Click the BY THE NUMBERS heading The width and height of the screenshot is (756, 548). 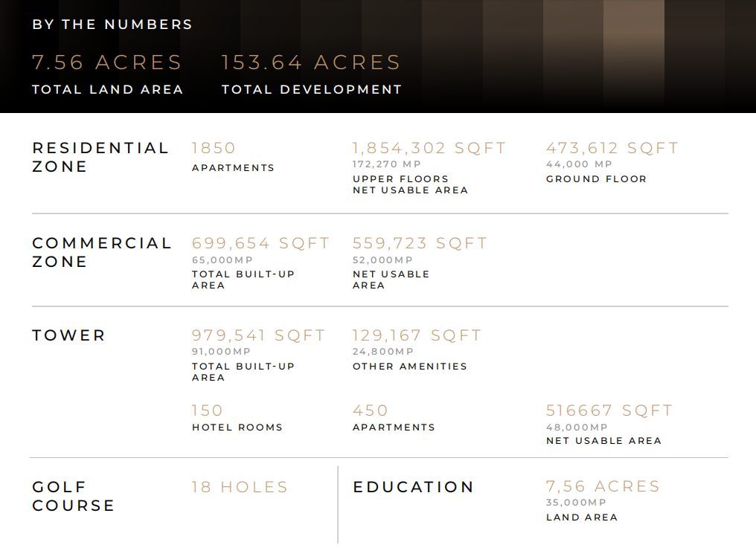[x=112, y=25]
